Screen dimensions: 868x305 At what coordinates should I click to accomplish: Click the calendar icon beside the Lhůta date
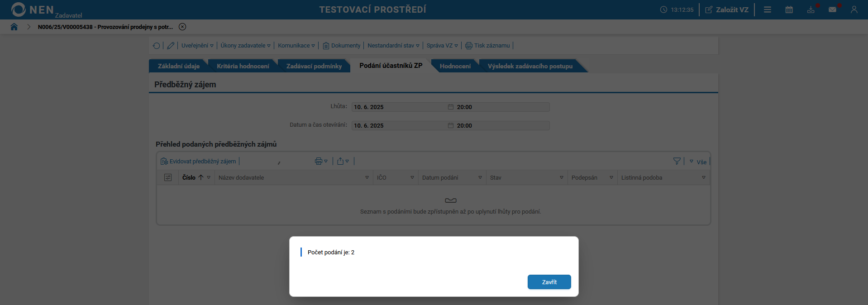click(450, 107)
